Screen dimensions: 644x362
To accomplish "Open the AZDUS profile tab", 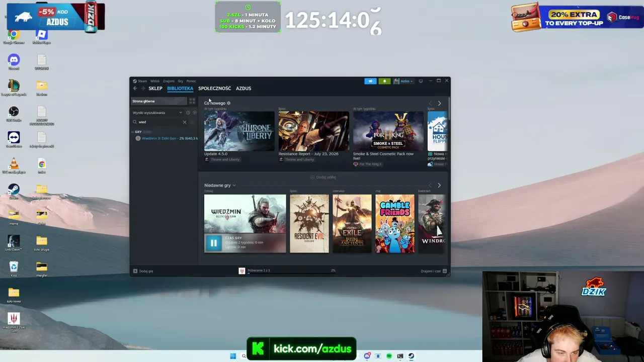I will click(x=244, y=88).
